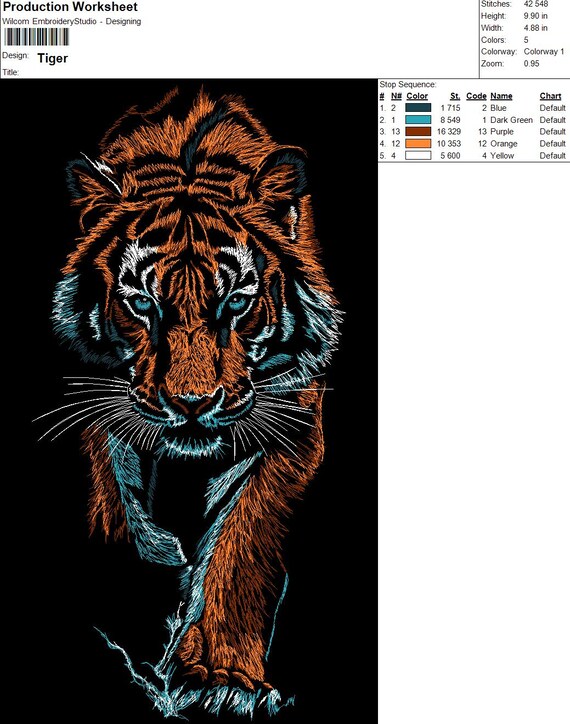Viewport: 570px width, 724px height.
Task: Select the Tiger design name text
Action: [x=53, y=58]
